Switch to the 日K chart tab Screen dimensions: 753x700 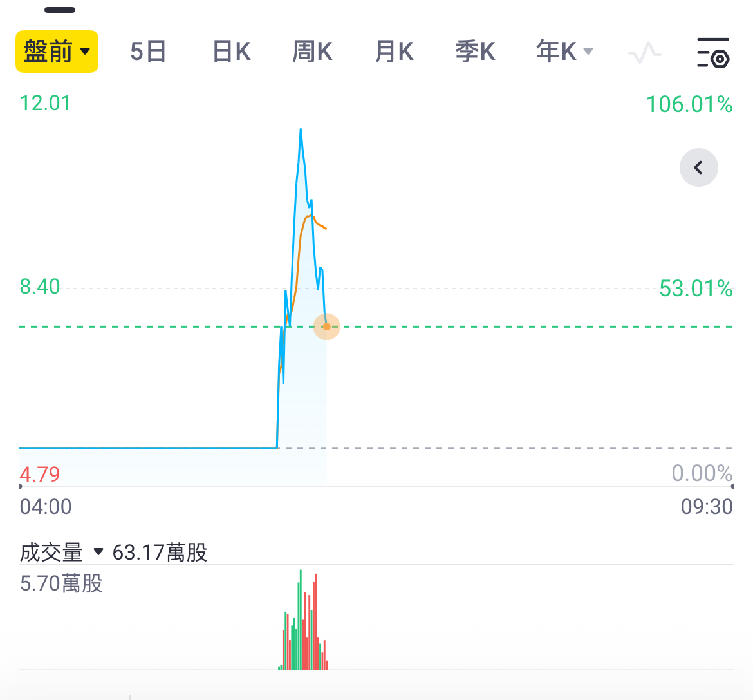point(232,52)
